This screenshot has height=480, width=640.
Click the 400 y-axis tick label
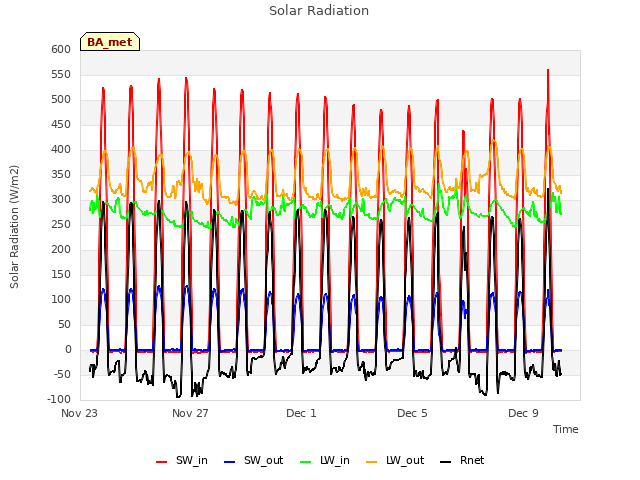(x=61, y=149)
